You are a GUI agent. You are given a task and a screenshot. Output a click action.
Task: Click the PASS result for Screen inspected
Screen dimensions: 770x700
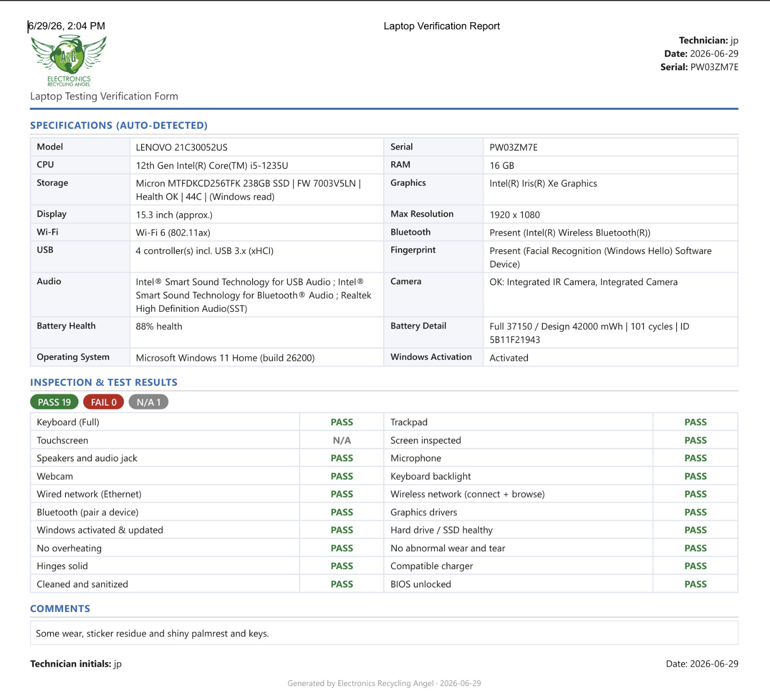pos(695,440)
